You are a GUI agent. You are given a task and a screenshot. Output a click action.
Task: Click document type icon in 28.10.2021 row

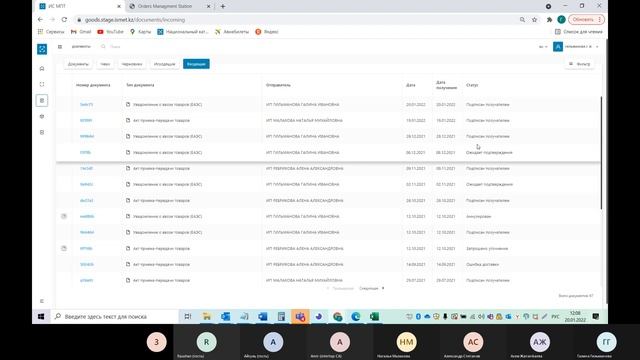(128, 200)
